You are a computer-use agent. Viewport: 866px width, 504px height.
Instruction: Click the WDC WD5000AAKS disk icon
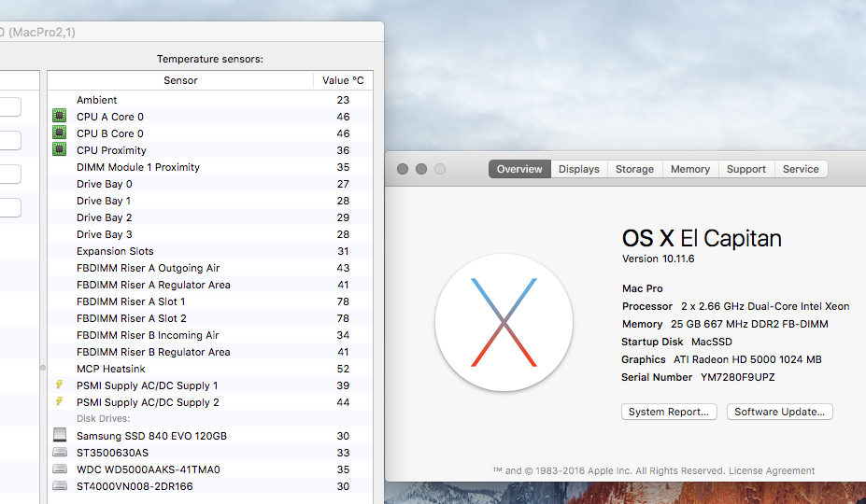(60, 469)
